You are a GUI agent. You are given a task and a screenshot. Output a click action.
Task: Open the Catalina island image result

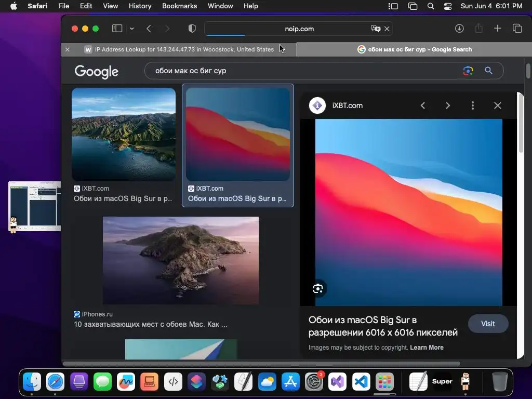180,261
